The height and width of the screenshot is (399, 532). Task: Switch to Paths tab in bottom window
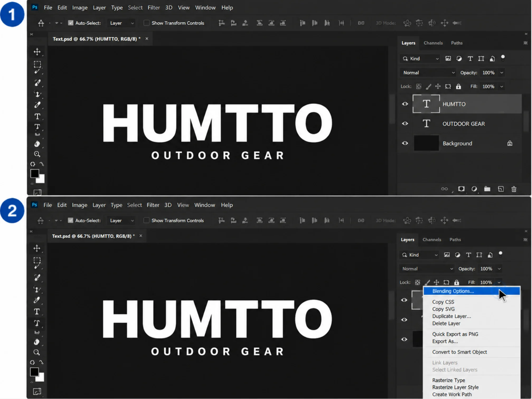(455, 240)
